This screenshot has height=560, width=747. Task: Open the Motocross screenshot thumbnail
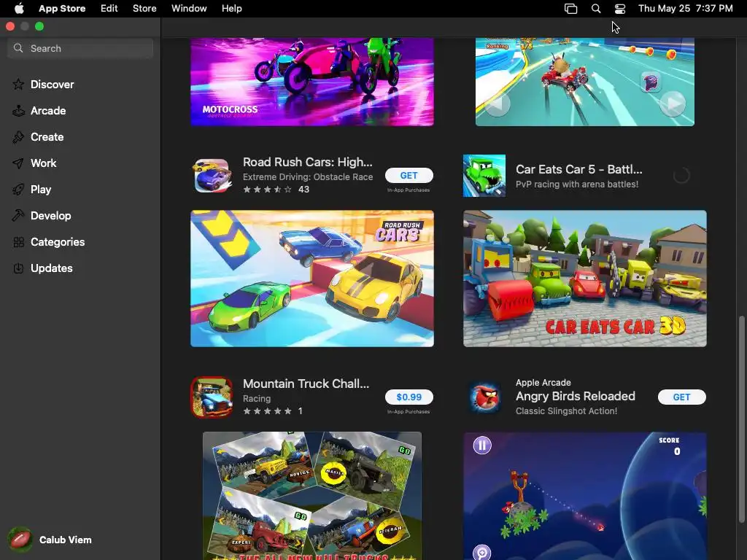[312, 82]
